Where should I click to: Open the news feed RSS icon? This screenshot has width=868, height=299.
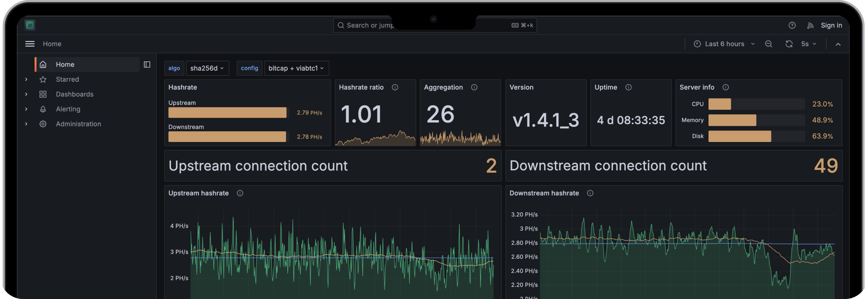pos(810,26)
